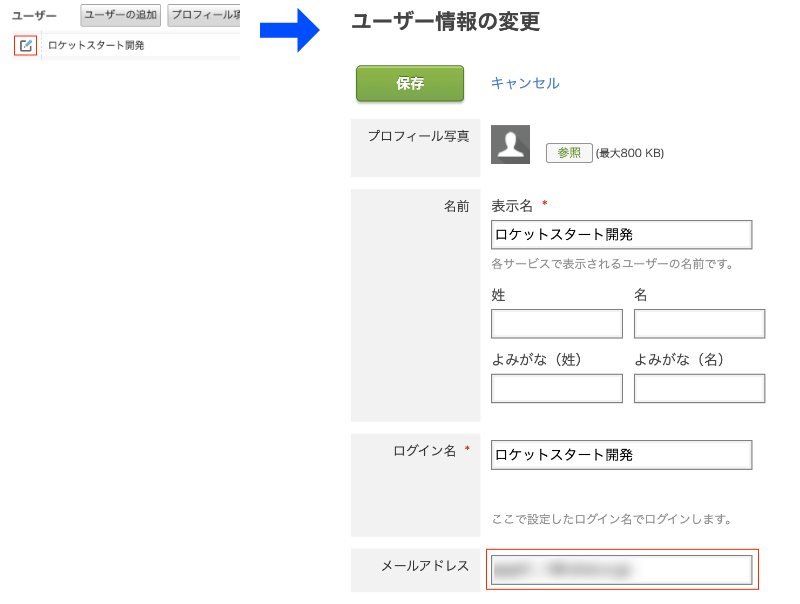Open the プロフィール項目 button in the user list
This screenshot has height=604, width=800.
click(204, 15)
